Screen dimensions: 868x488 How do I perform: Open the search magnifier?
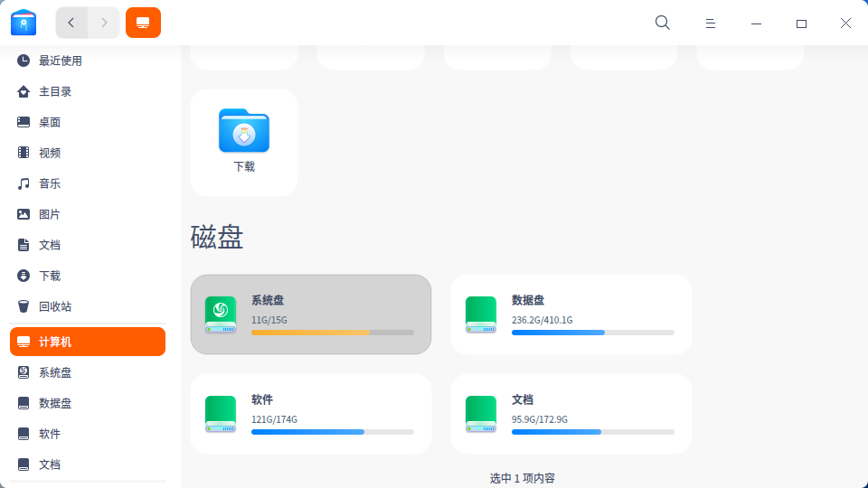tap(663, 23)
